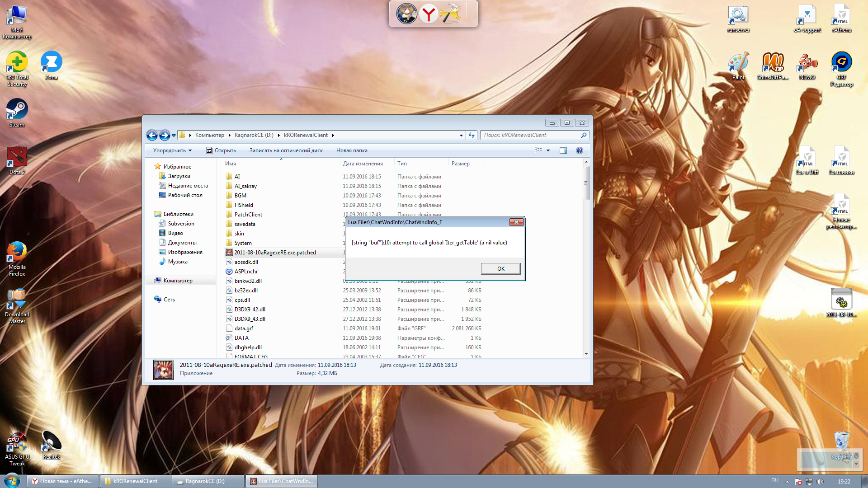Click Записать на оптический диск

[x=286, y=150]
